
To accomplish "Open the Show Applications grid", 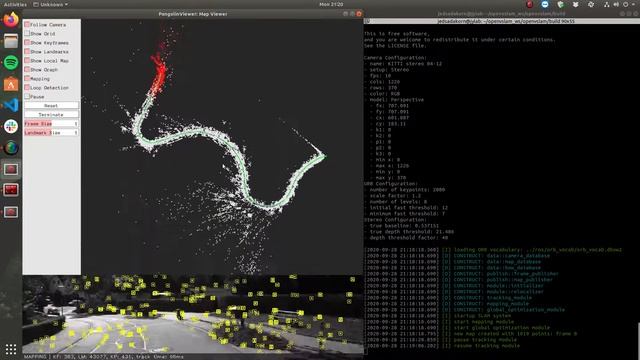I will (x=11, y=349).
